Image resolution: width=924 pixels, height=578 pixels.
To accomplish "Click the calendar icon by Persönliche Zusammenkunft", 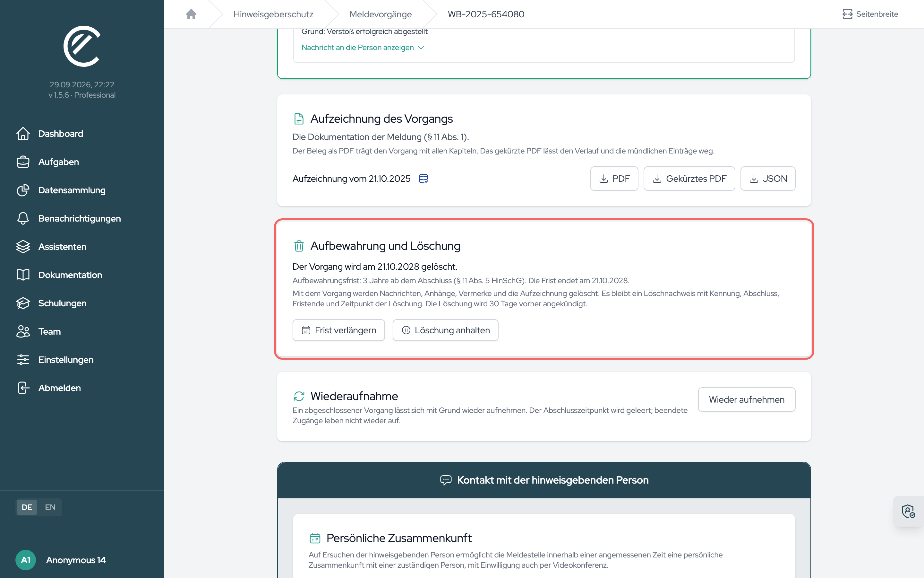I will 315,538.
